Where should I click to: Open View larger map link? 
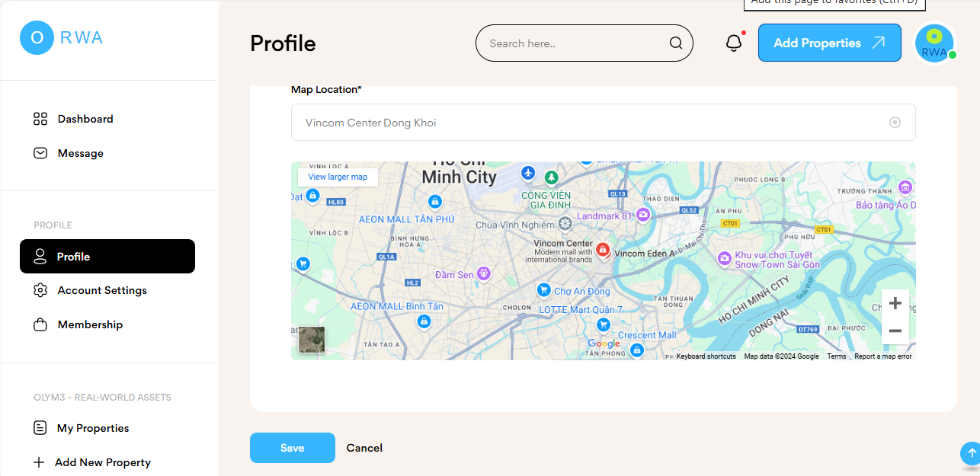(x=338, y=177)
